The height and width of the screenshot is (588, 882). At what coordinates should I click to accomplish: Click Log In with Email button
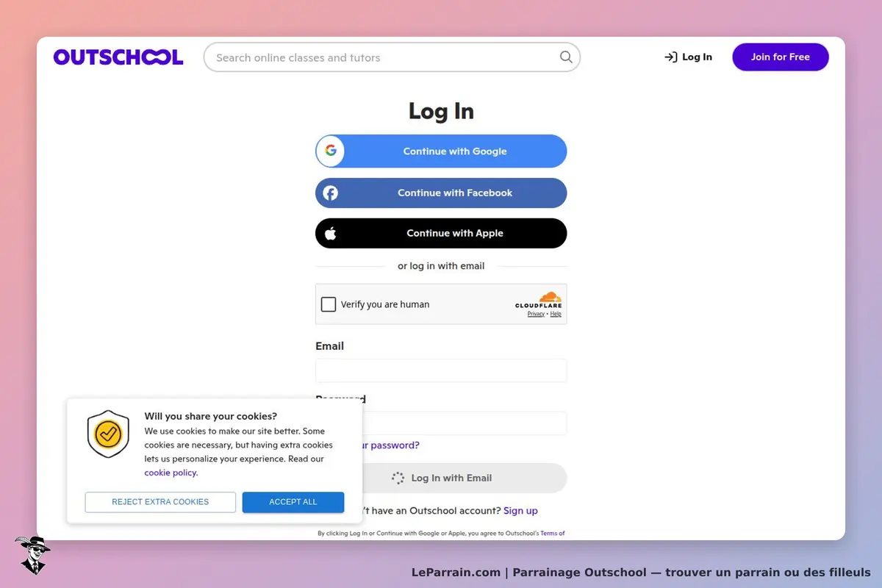[x=464, y=478]
